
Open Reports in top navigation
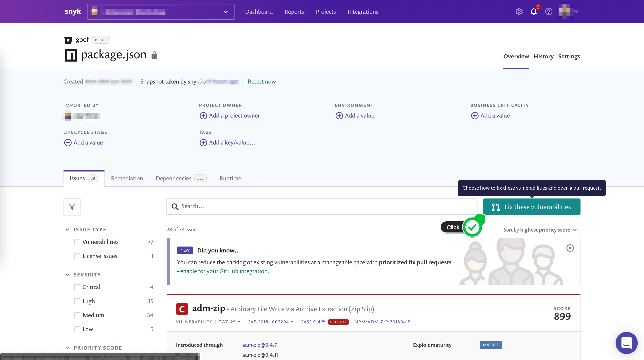[x=294, y=11]
